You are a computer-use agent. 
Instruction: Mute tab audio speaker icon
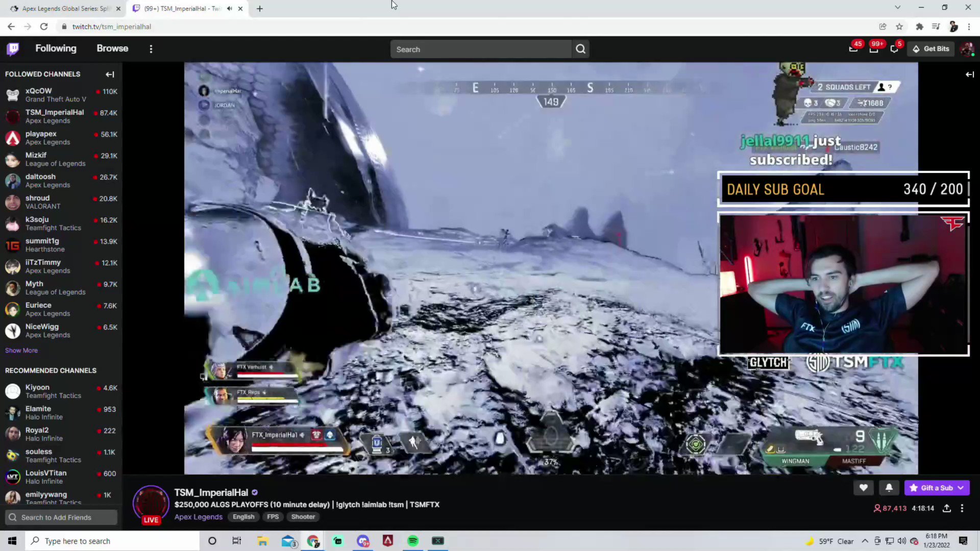(x=229, y=9)
